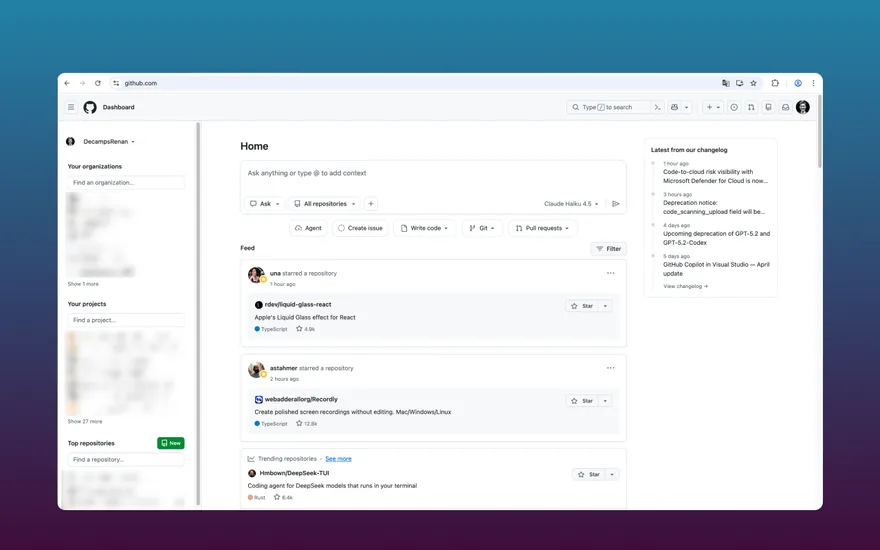Open the Write code dropdown
The image size is (880, 550).
(425, 228)
